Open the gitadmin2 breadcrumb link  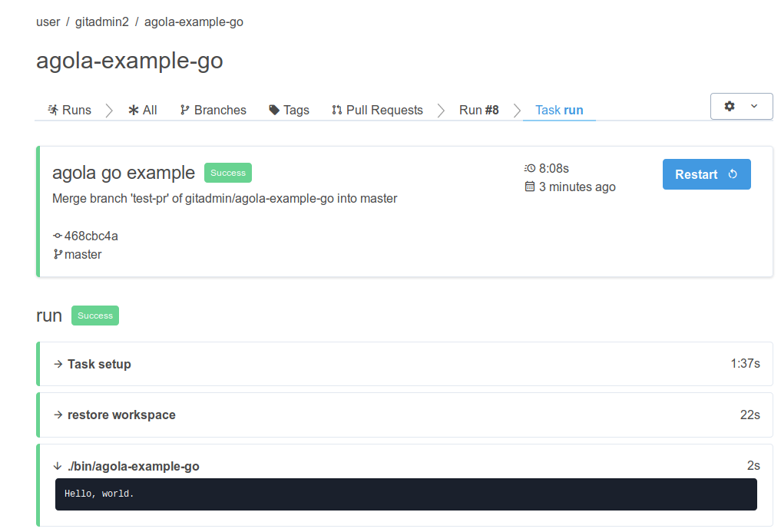point(102,21)
